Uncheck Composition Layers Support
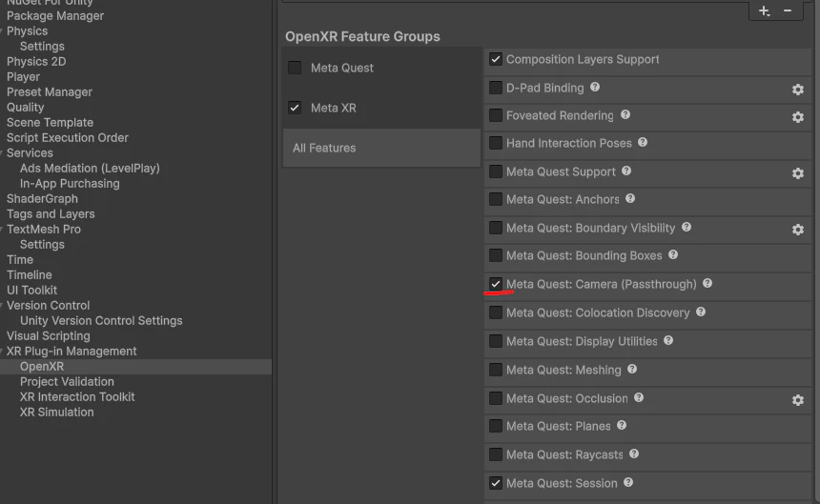 pos(496,59)
